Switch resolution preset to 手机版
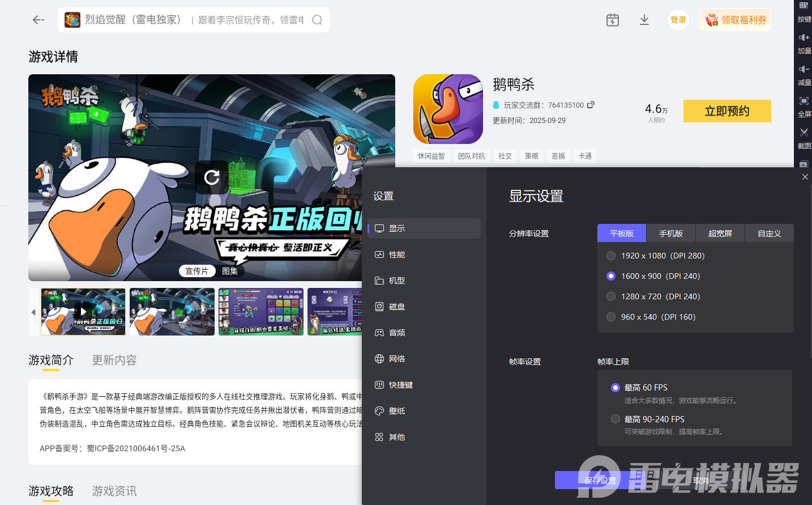This screenshot has height=505, width=812. [670, 233]
